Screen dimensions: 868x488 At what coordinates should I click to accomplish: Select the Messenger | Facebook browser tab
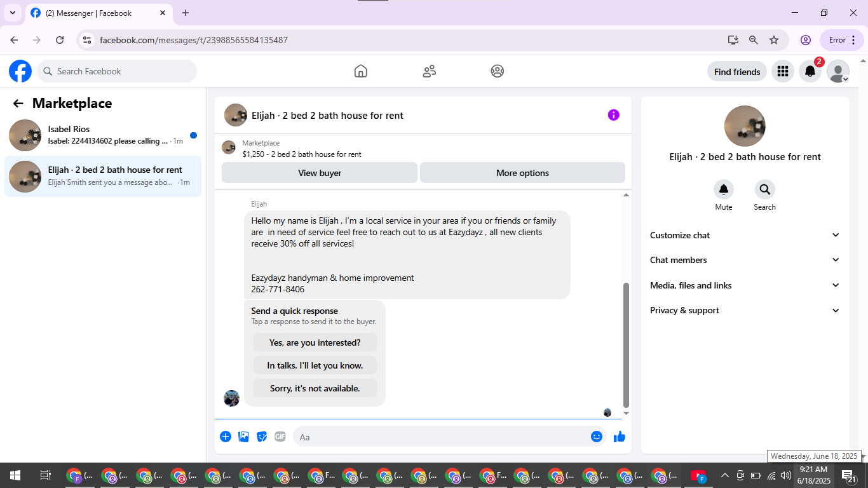click(x=98, y=13)
